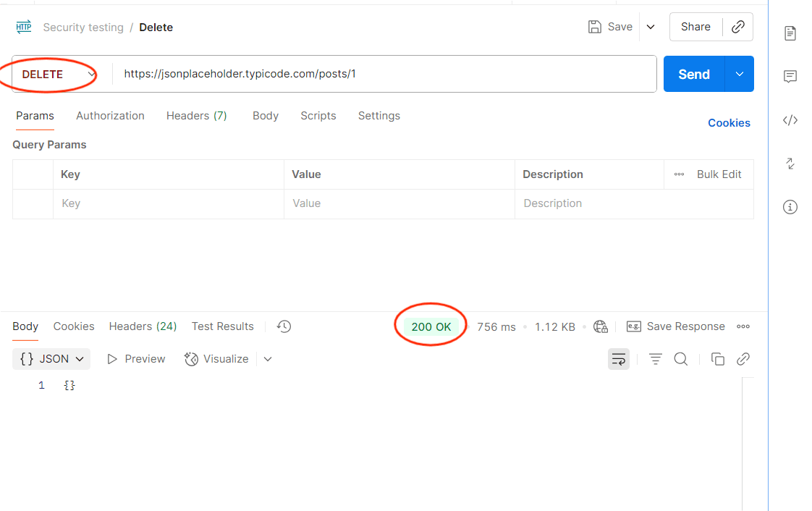Expand the Send button dropdown arrow
This screenshot has width=812, height=511.
[x=739, y=74]
